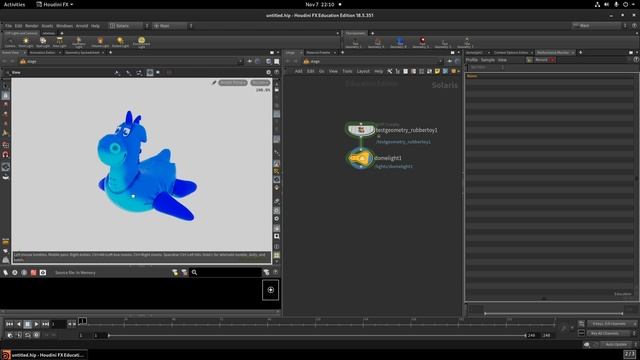Open the Main radial menu dropdown
The height and width of the screenshot is (360, 640).
(172, 26)
